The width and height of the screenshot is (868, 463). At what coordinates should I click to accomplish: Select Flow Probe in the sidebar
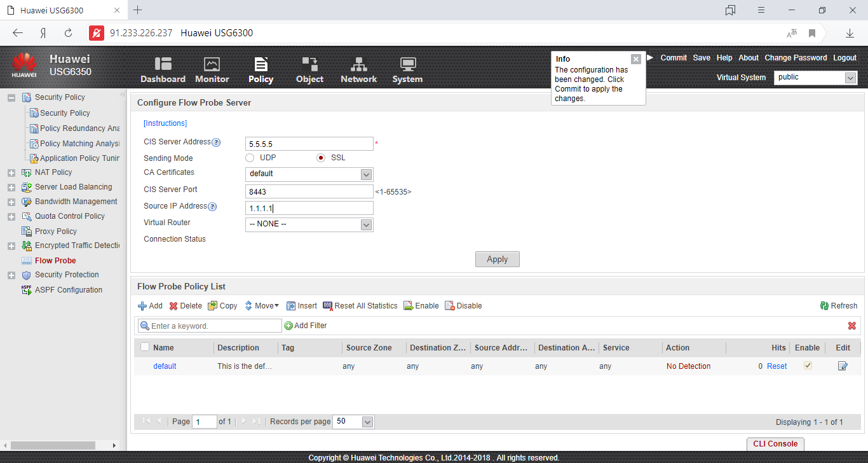point(55,261)
